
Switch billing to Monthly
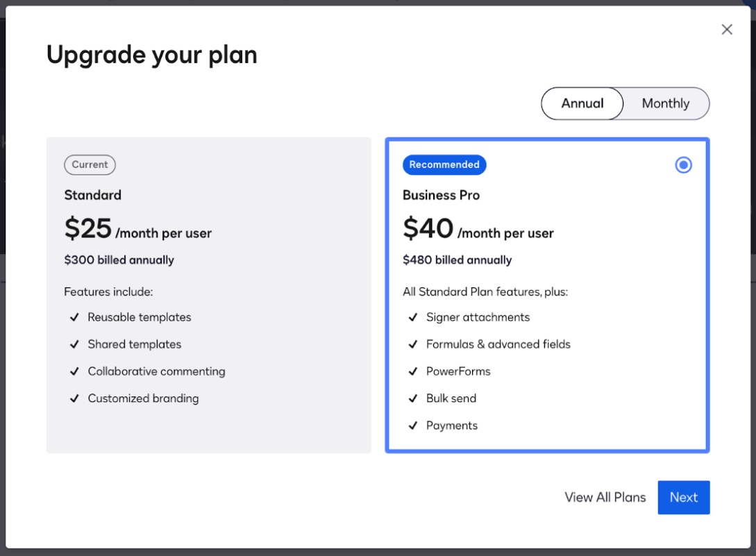pos(665,103)
